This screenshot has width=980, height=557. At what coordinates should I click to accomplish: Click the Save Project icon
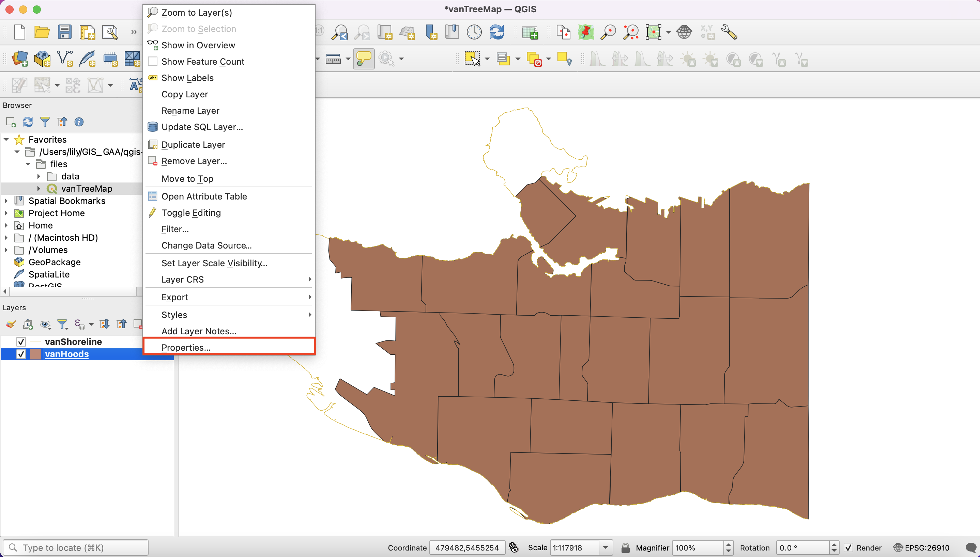tap(64, 32)
